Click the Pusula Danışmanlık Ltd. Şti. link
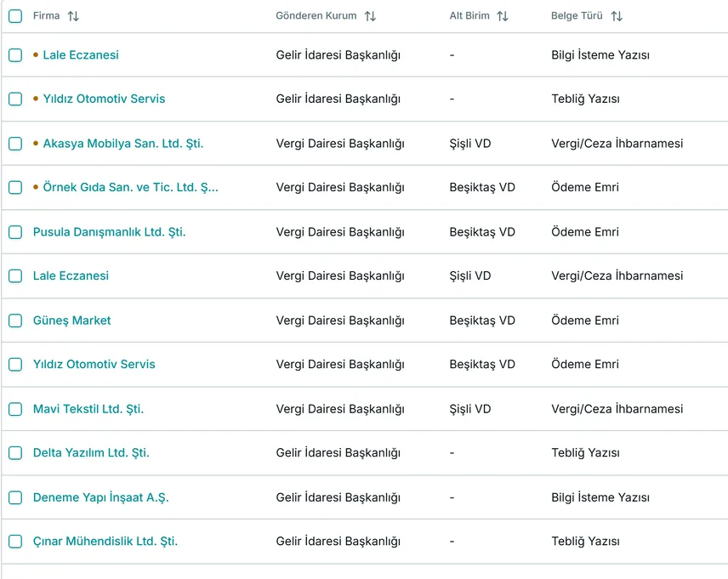 click(109, 232)
